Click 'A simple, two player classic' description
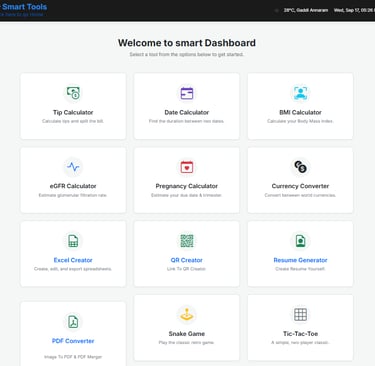The image size is (375, 366). [x=300, y=342]
